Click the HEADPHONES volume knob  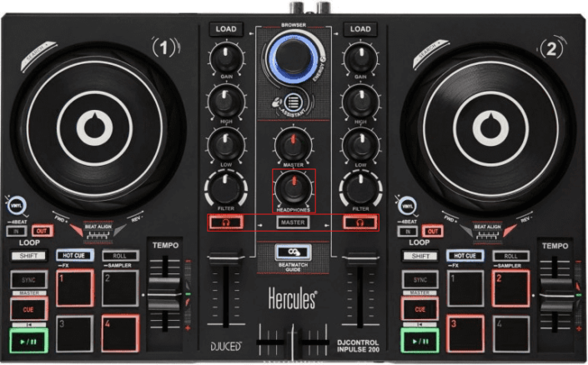pyautogui.click(x=294, y=188)
